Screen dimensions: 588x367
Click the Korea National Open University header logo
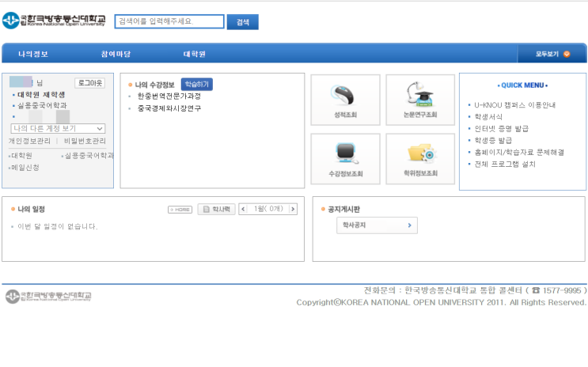click(54, 21)
